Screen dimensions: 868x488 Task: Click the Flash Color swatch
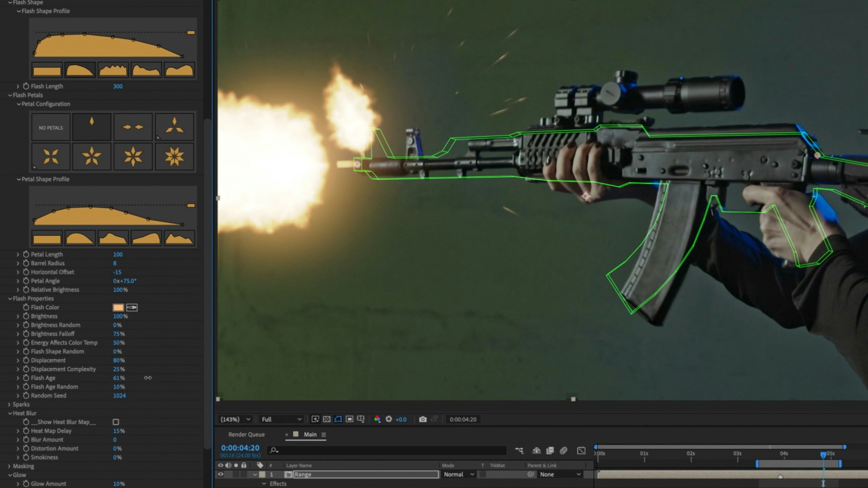118,307
